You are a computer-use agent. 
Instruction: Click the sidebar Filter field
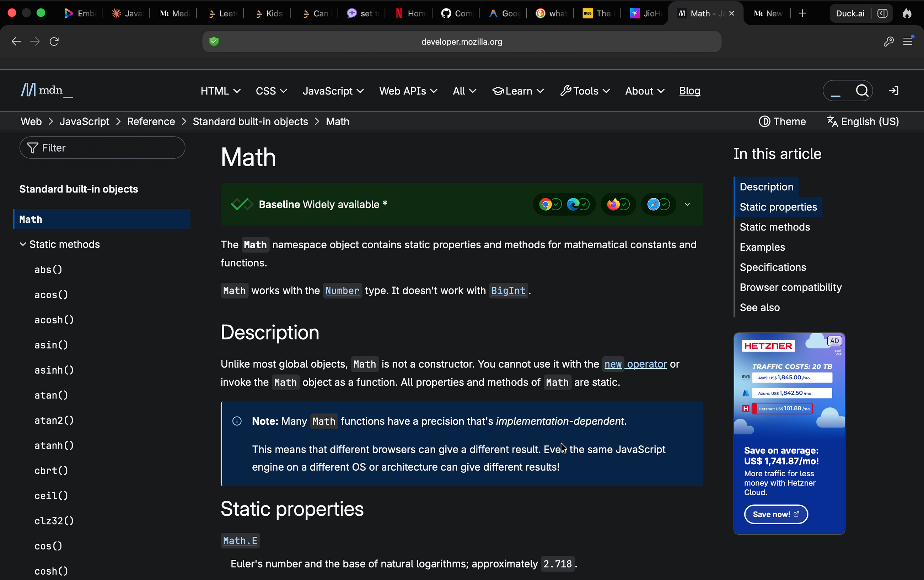pyautogui.click(x=102, y=148)
